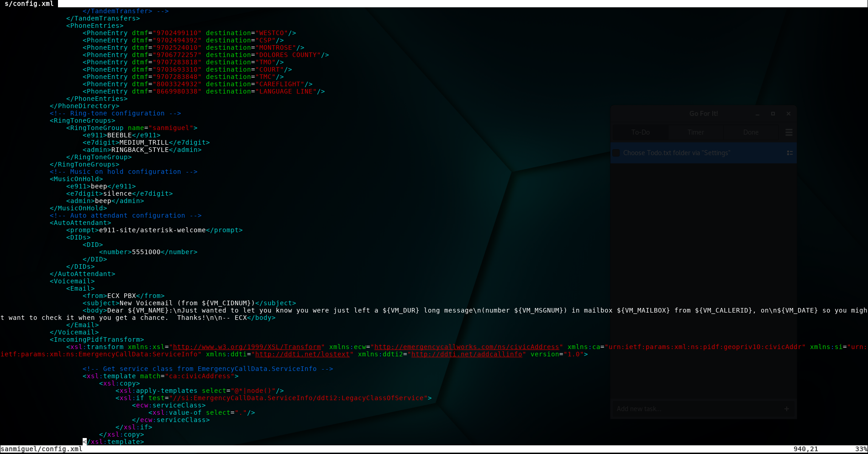The height and width of the screenshot is (454, 868).
Task: Click the 'Ring-tone configuration' comment
Action: click(116, 113)
